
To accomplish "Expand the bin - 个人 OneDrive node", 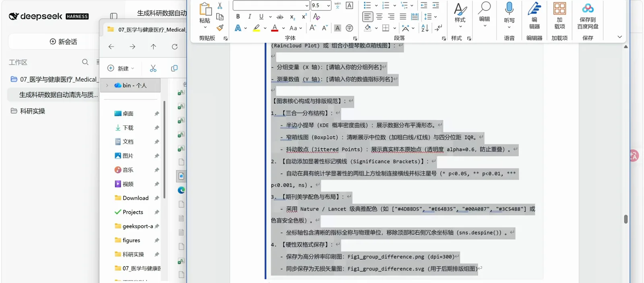I will [x=107, y=85].
